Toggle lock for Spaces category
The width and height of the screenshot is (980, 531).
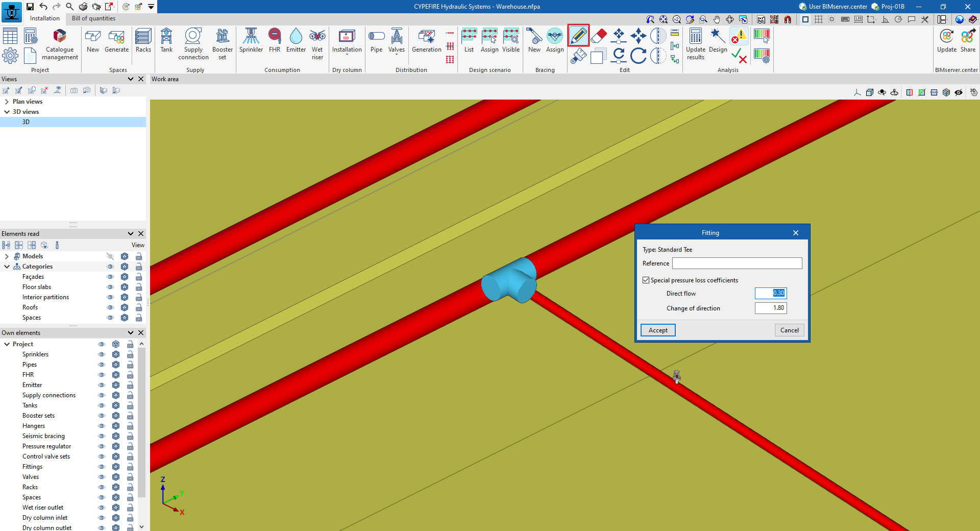coord(139,318)
